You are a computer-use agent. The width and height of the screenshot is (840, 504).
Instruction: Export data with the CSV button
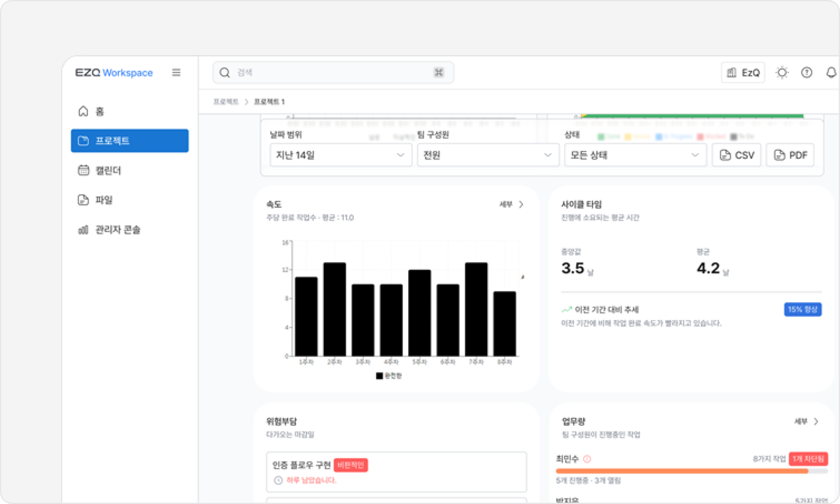click(736, 155)
